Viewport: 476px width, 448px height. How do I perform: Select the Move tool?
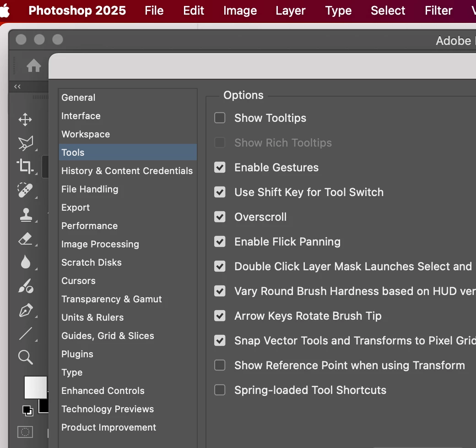coord(25,120)
